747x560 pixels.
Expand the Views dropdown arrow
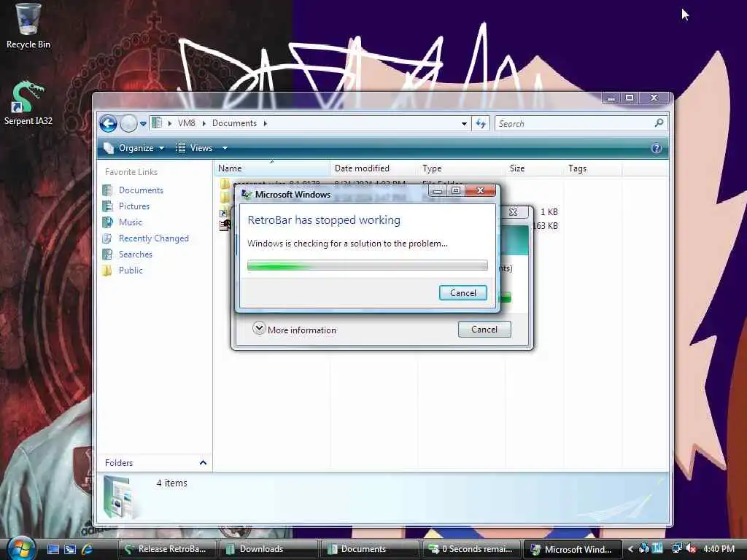pos(225,148)
